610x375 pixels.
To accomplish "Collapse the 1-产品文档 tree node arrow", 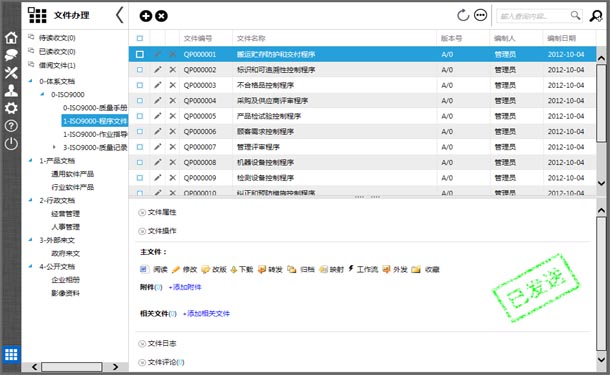I will [30, 160].
